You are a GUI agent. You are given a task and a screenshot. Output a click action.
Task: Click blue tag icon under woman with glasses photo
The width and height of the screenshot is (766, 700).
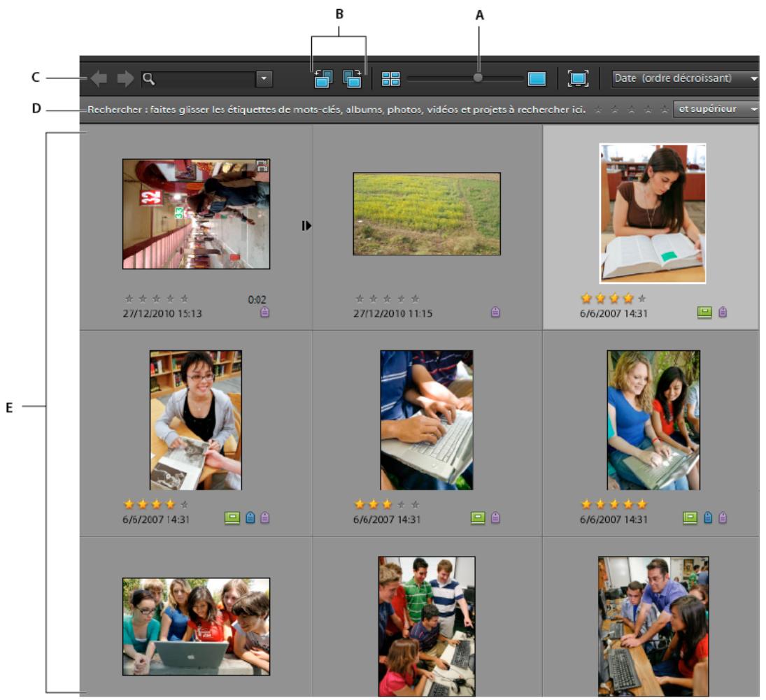click(x=250, y=517)
